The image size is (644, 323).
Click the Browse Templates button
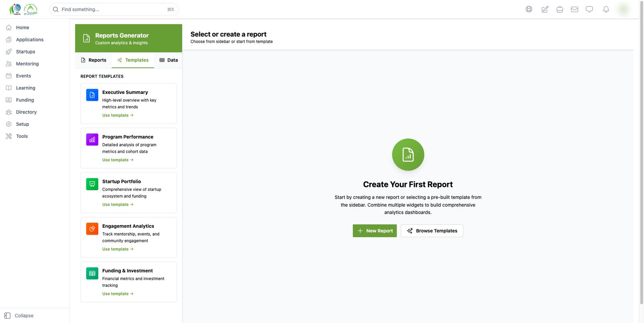pyautogui.click(x=432, y=231)
